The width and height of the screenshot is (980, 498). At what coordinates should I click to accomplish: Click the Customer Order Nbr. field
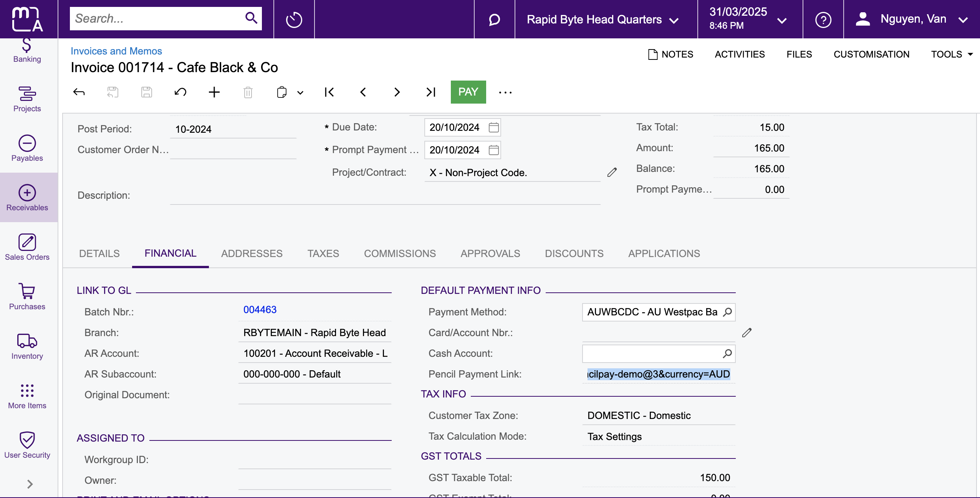pyautogui.click(x=233, y=150)
